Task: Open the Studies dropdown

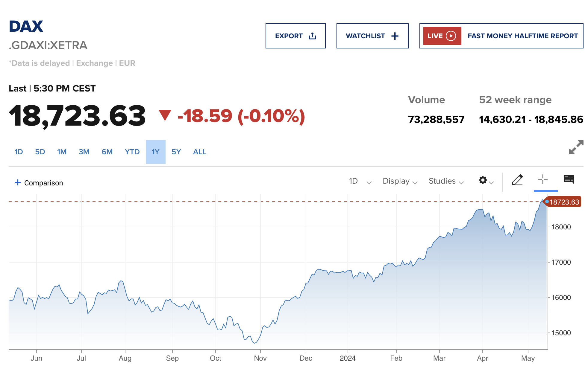Action: click(446, 181)
